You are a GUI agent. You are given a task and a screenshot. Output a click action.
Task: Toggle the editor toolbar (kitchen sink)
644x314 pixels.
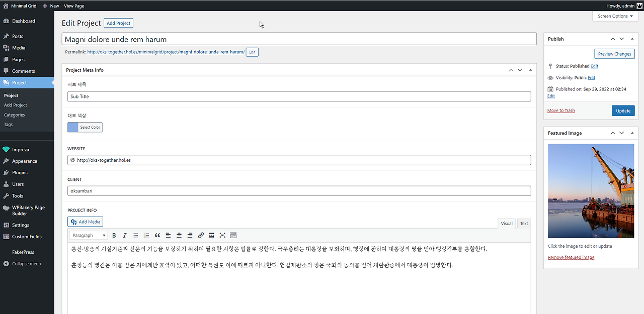point(233,235)
